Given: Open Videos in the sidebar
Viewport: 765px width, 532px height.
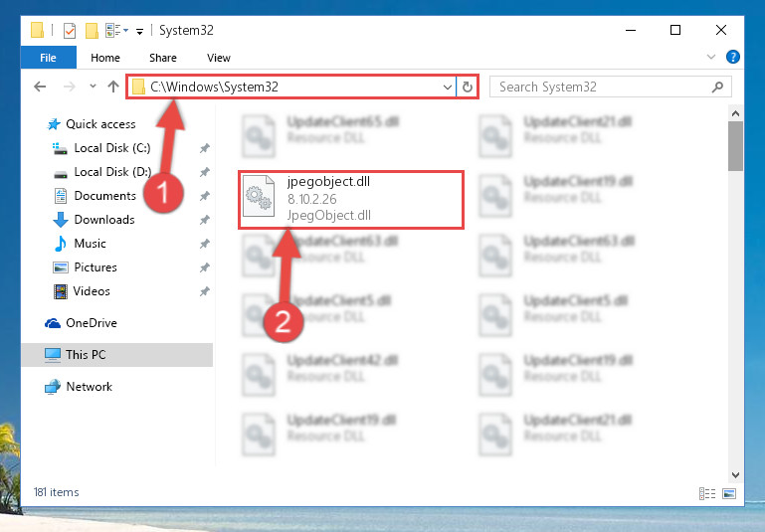Looking at the screenshot, I should (x=82, y=291).
